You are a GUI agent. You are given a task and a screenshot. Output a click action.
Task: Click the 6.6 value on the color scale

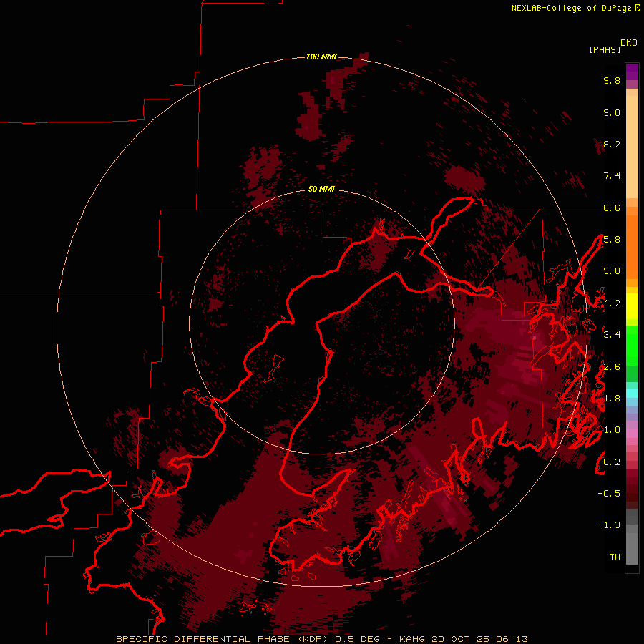[612, 208]
